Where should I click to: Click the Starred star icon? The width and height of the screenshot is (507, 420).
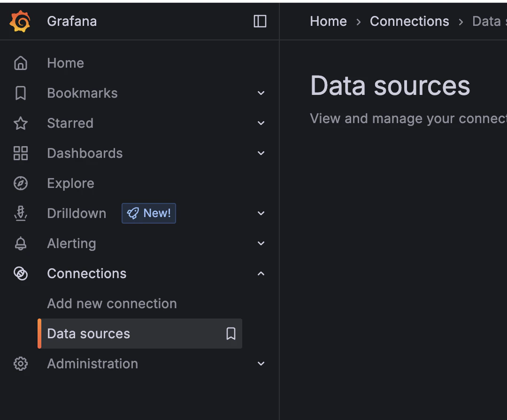point(21,123)
